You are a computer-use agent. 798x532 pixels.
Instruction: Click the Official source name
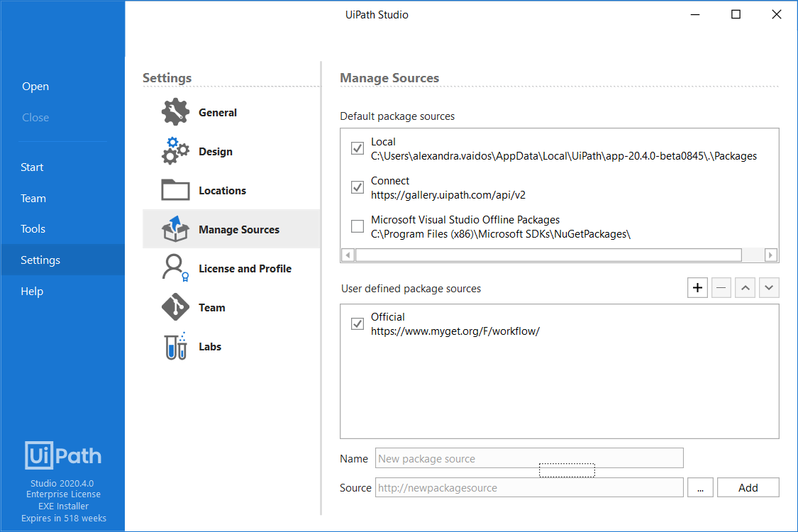[x=387, y=316]
